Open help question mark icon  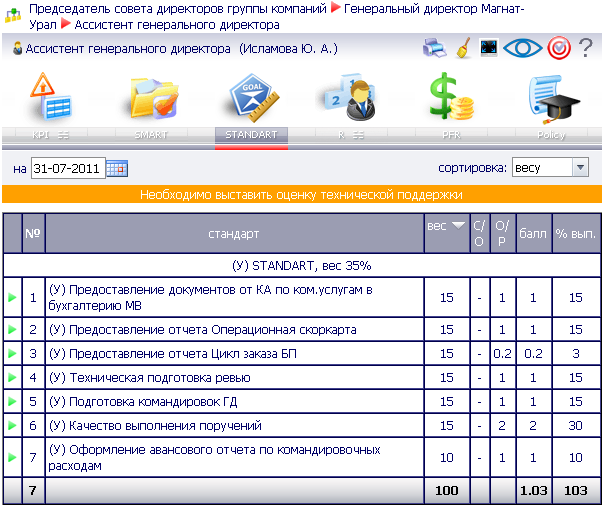point(586,48)
